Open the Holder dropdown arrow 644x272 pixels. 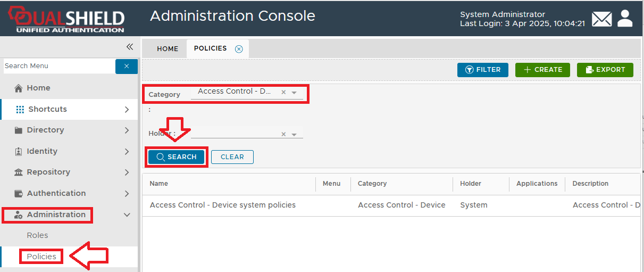tap(294, 135)
